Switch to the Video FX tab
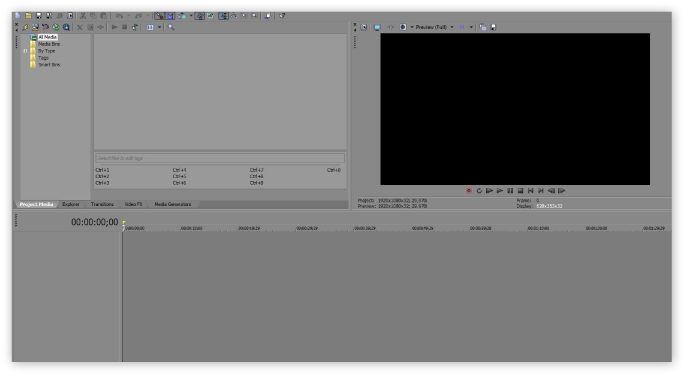The image size is (684, 374). pos(133,204)
